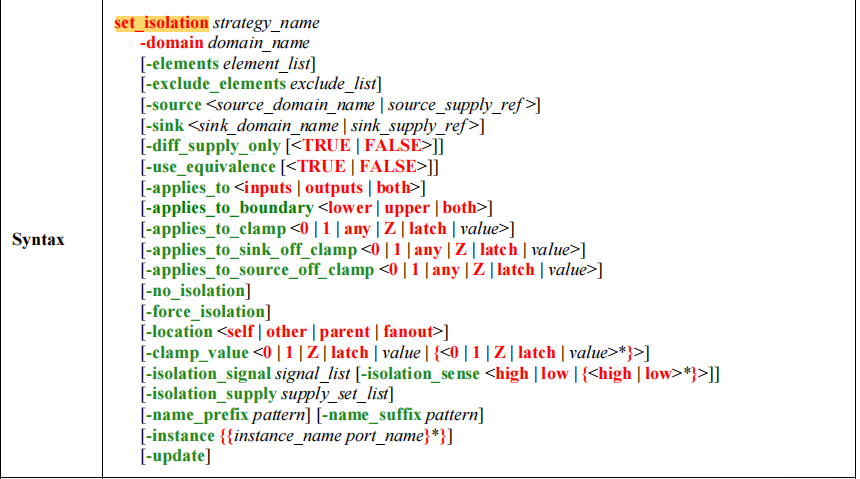Click the -applies_to_sink_off_clamp option
860x479 pixels.
[x=250, y=249]
